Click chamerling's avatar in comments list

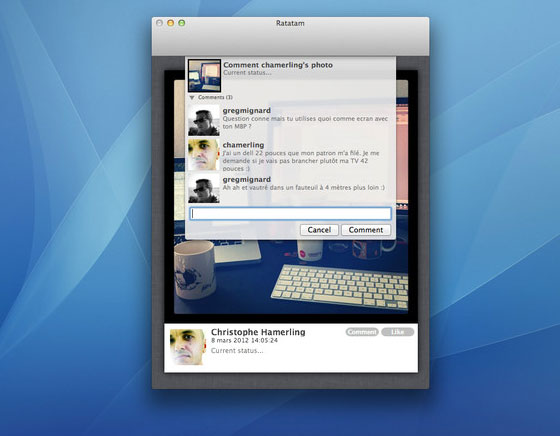(204, 155)
